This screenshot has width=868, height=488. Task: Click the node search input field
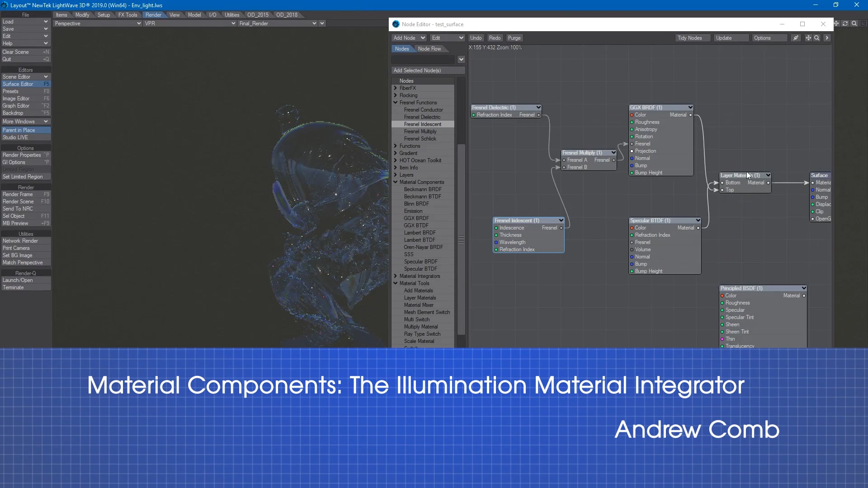424,60
